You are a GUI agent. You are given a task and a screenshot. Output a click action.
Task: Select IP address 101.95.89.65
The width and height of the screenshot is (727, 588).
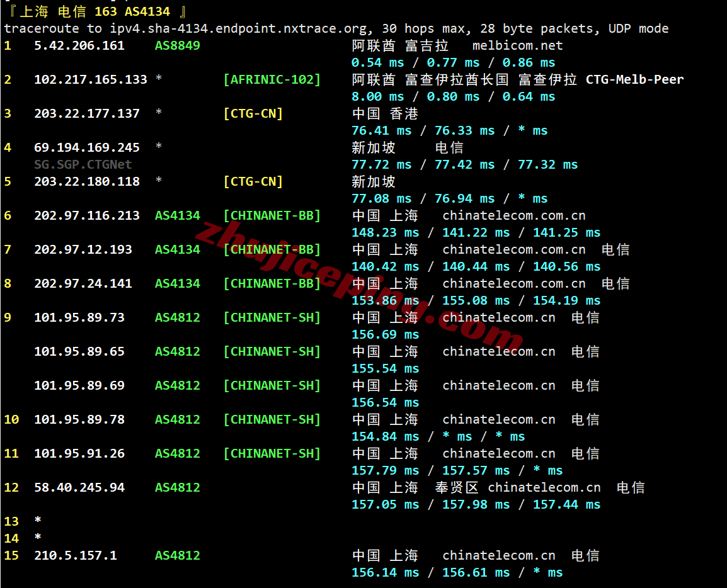(x=79, y=351)
